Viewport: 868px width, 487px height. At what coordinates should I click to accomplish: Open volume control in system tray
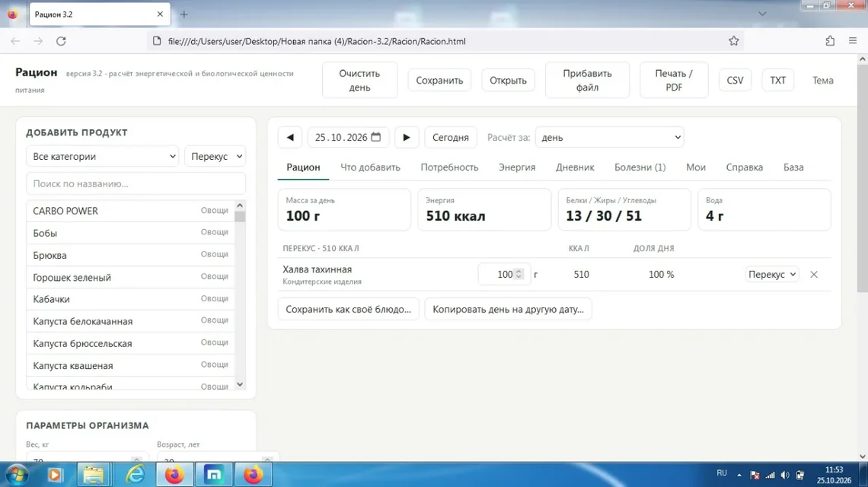pyautogui.click(x=785, y=475)
